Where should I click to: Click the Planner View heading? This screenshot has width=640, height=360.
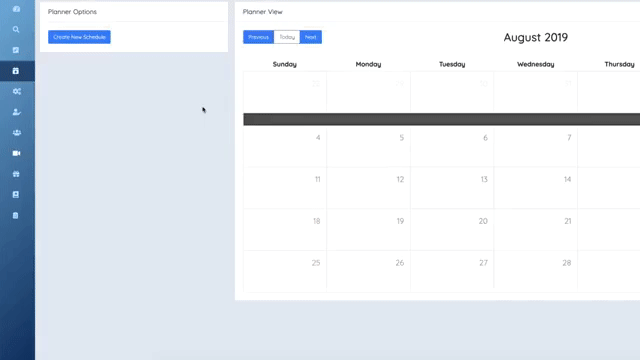coord(262,11)
